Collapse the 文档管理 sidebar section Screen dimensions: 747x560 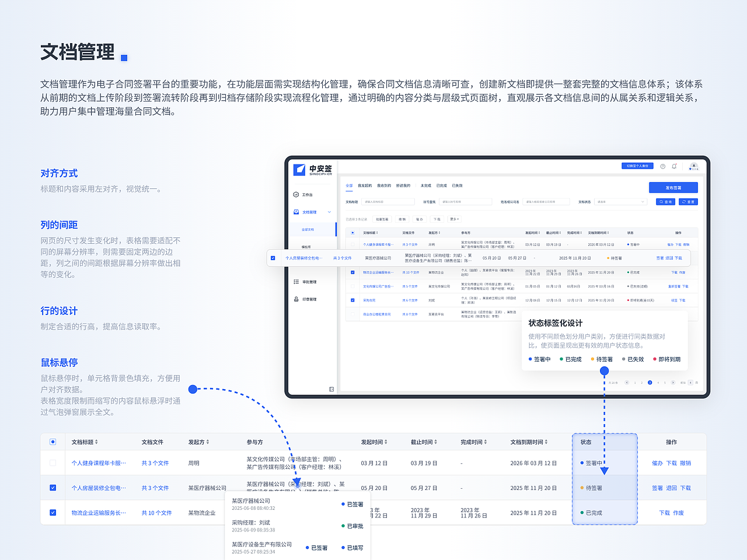click(x=329, y=212)
